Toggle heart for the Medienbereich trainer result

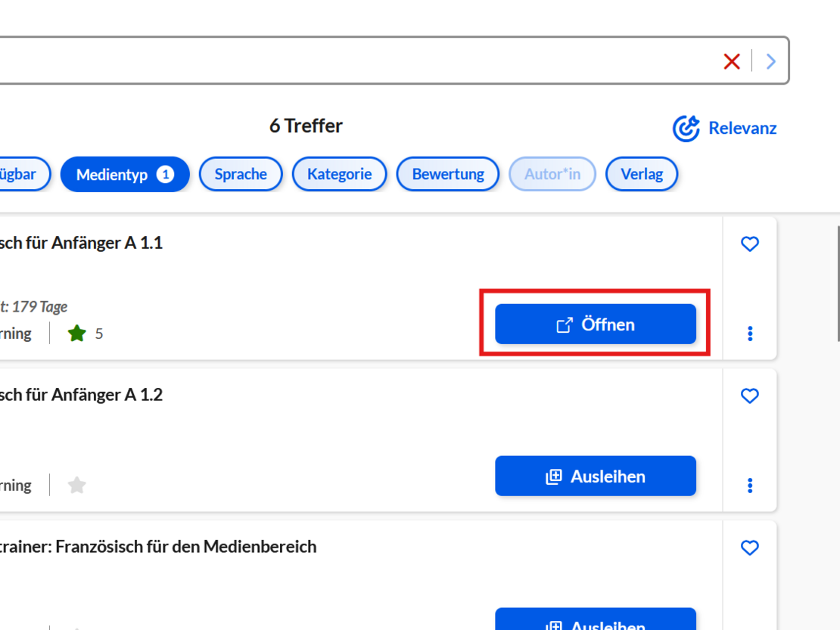[x=749, y=548]
